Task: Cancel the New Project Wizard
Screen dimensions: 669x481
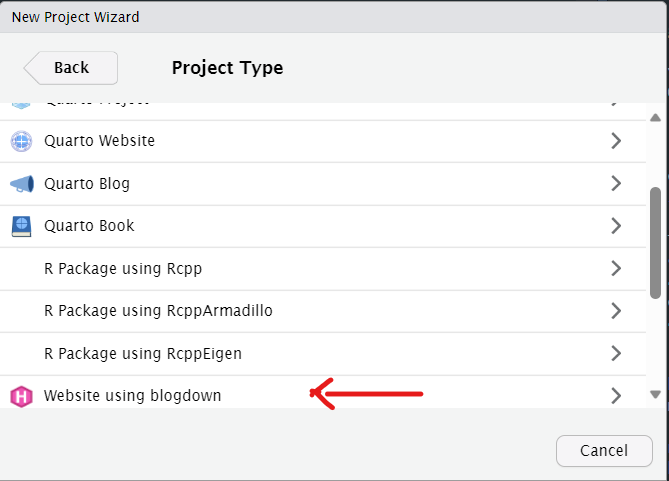Action: tap(604, 451)
